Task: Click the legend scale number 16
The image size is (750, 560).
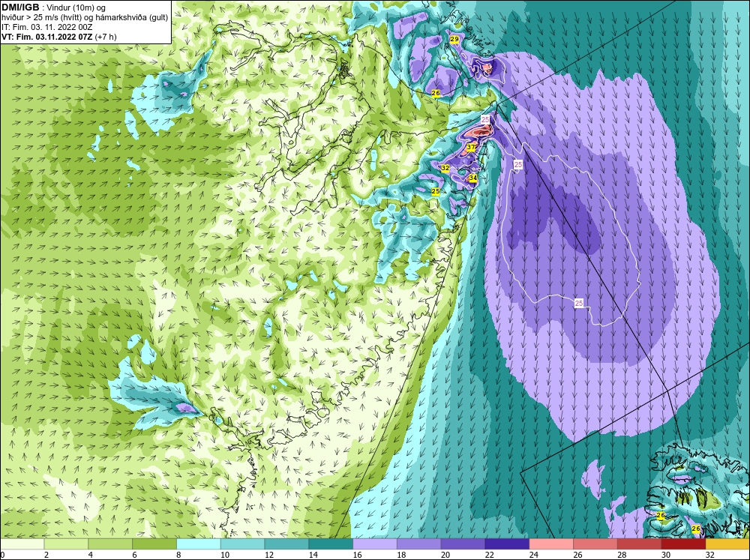Action: coord(357,555)
